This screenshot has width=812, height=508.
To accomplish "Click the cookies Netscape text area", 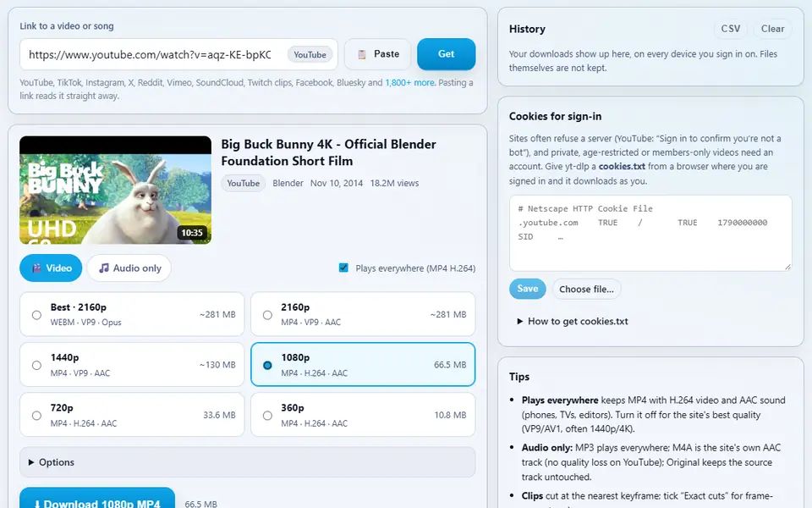I will (x=650, y=233).
